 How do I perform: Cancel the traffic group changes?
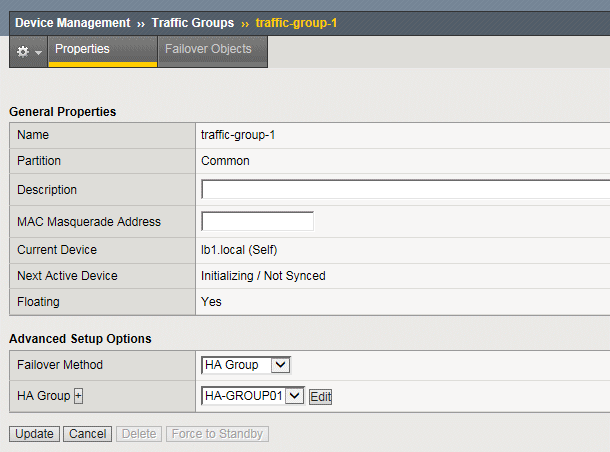88,434
